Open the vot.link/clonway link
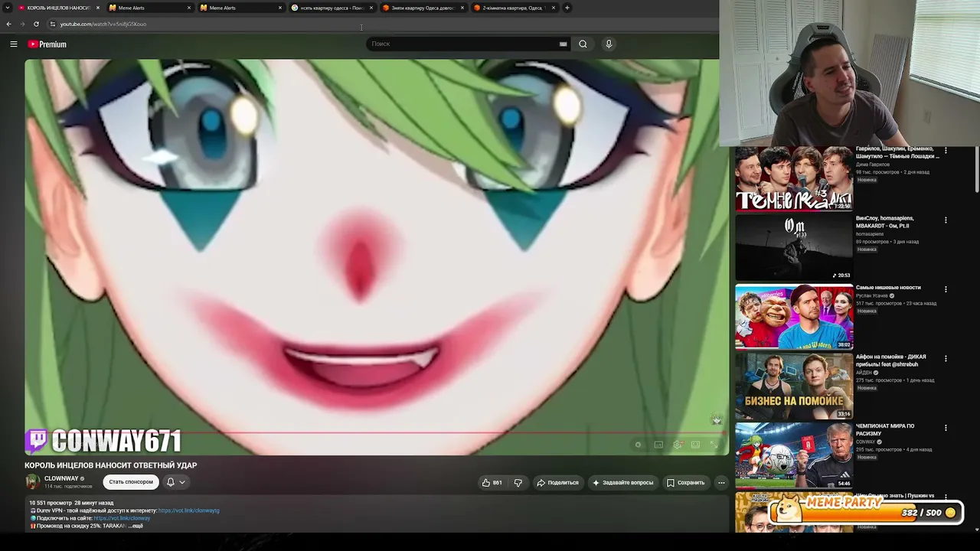Screen dimensions: 980x551 (x=122, y=518)
